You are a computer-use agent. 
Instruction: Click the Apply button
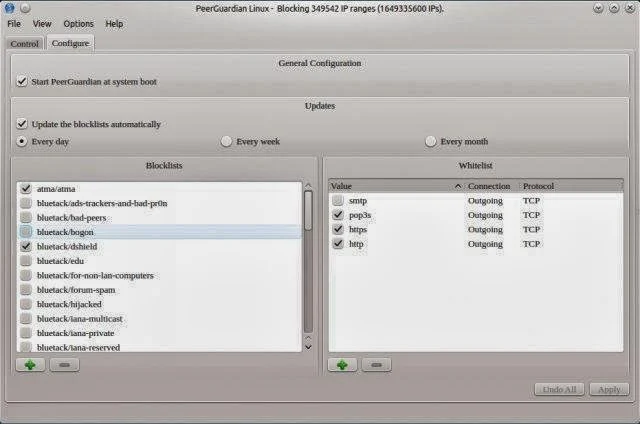pos(609,389)
